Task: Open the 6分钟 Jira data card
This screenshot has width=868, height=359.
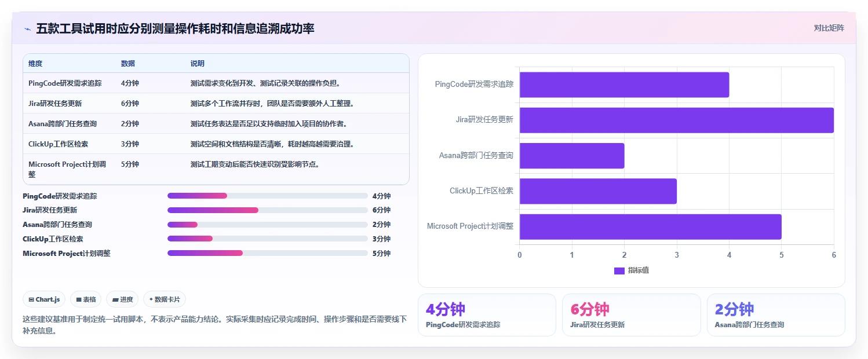Action: pos(631,315)
